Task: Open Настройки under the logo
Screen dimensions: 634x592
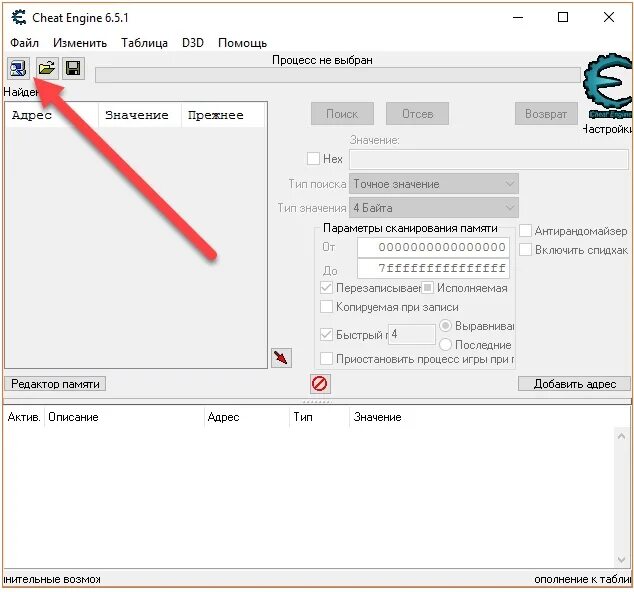Action: click(x=608, y=129)
